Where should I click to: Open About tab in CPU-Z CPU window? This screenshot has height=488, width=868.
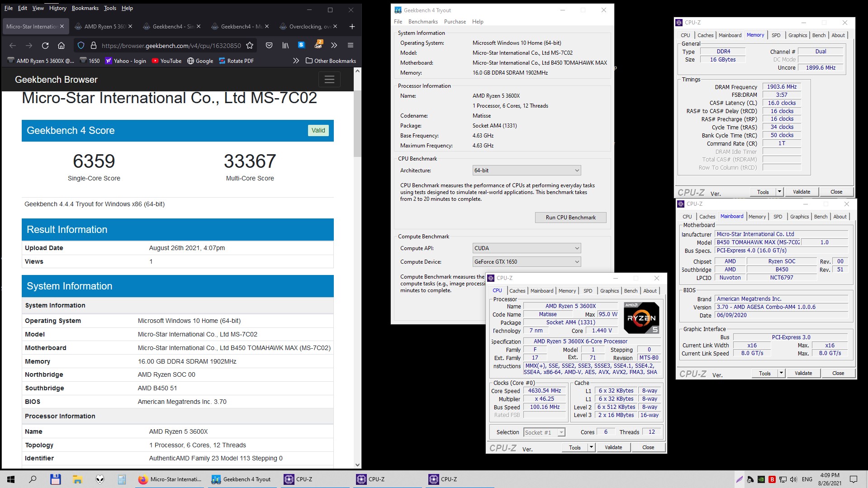click(650, 291)
